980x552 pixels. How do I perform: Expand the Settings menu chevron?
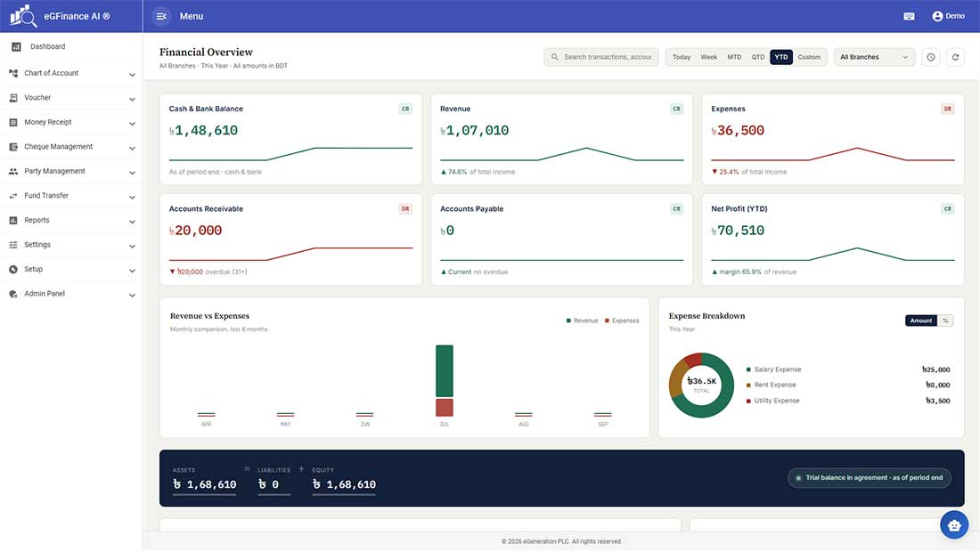click(x=132, y=246)
